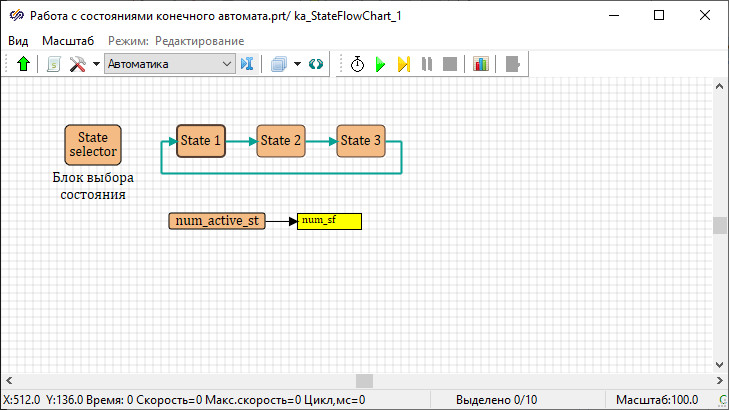Start simulation with the green play button
The image size is (729, 410).
[x=380, y=64]
